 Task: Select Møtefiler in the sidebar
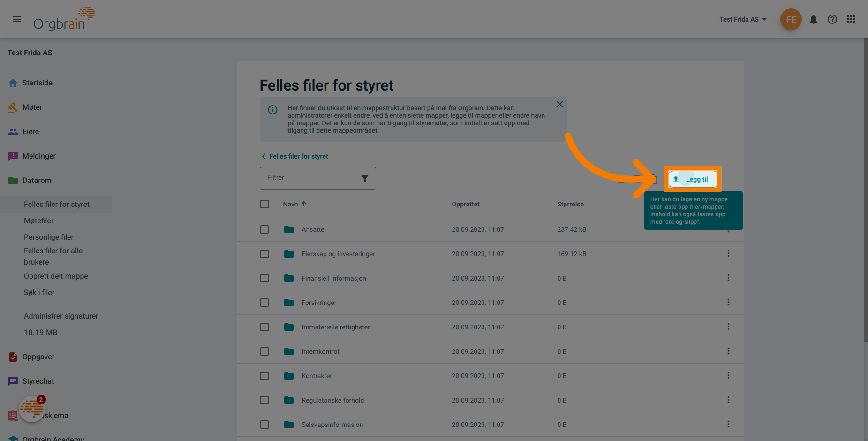click(39, 220)
